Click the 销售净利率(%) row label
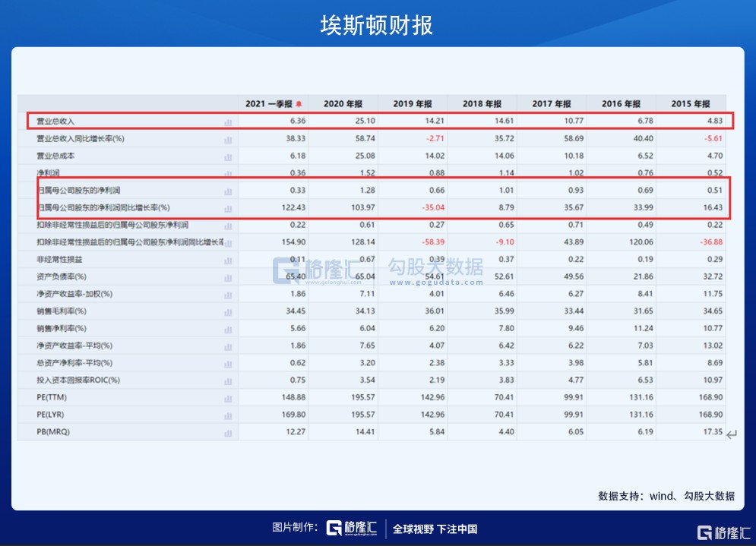Viewport: 756px width, 546px height. coord(62,329)
